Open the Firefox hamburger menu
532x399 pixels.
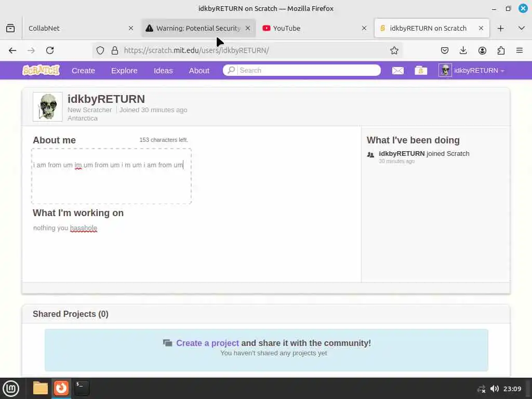click(520, 50)
